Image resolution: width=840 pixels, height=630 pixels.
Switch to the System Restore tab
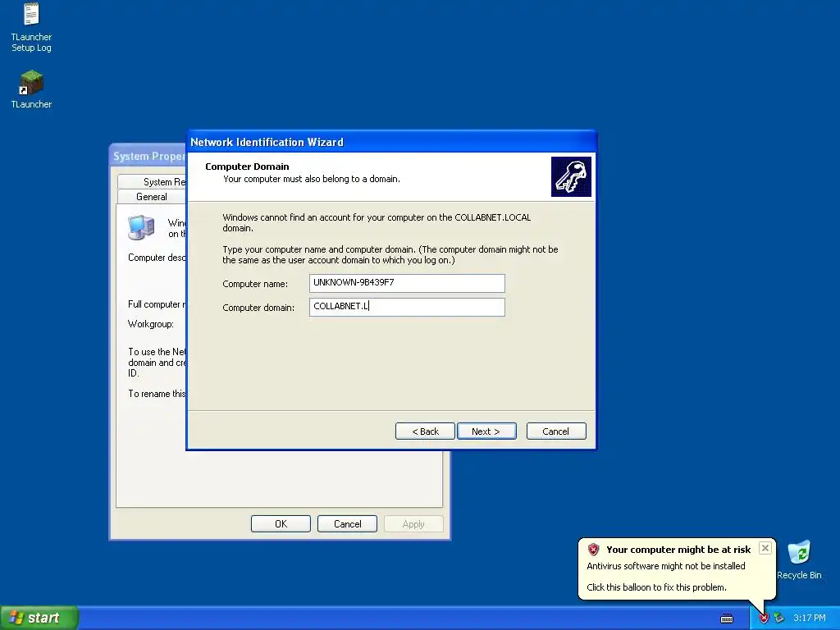152,181
